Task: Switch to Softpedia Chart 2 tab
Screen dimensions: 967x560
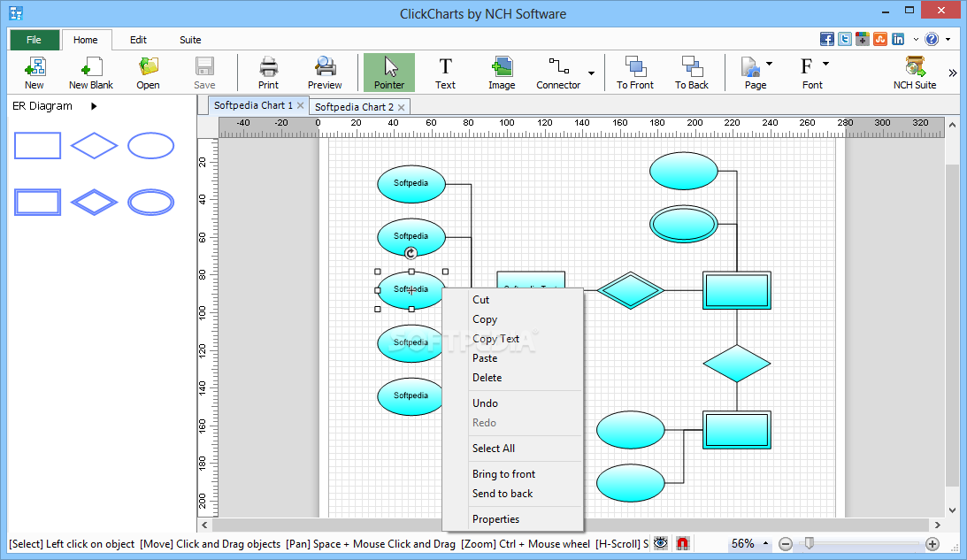Action: (x=354, y=107)
